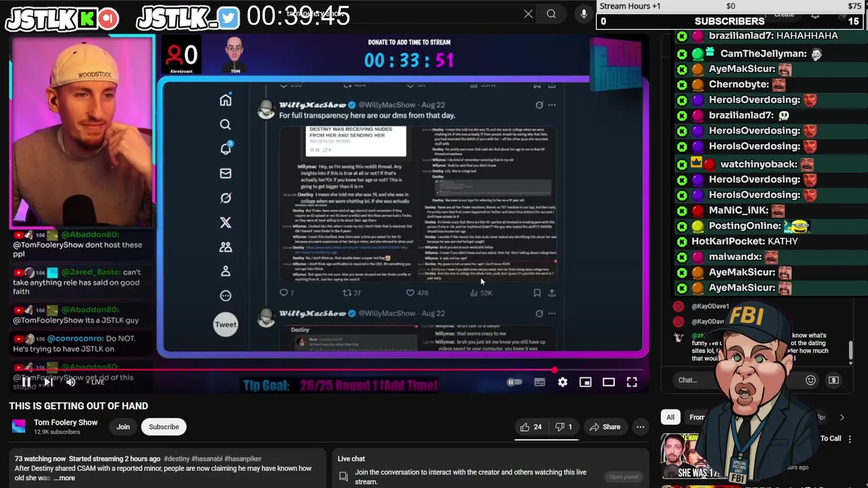Open the tweet's DM screenshot image
The height and width of the screenshot is (488, 868).
[x=418, y=203]
